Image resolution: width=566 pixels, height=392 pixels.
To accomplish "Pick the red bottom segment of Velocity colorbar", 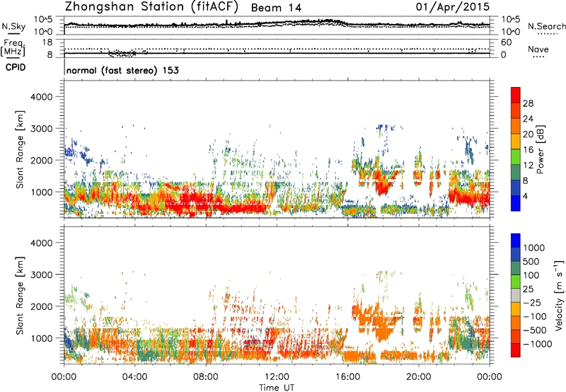I will pos(516,350).
